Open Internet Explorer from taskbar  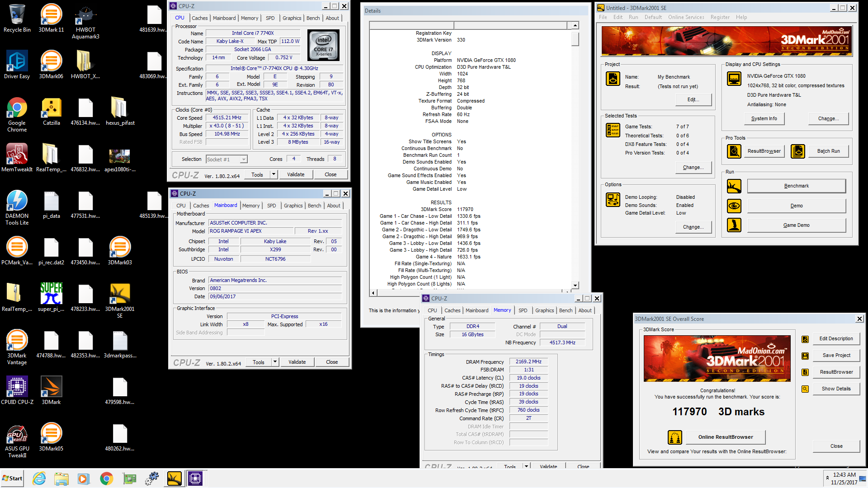pos(39,478)
